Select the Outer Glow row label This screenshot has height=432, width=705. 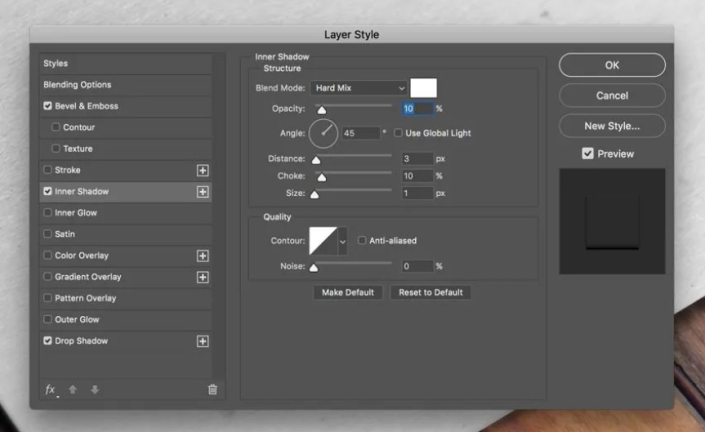77,320
